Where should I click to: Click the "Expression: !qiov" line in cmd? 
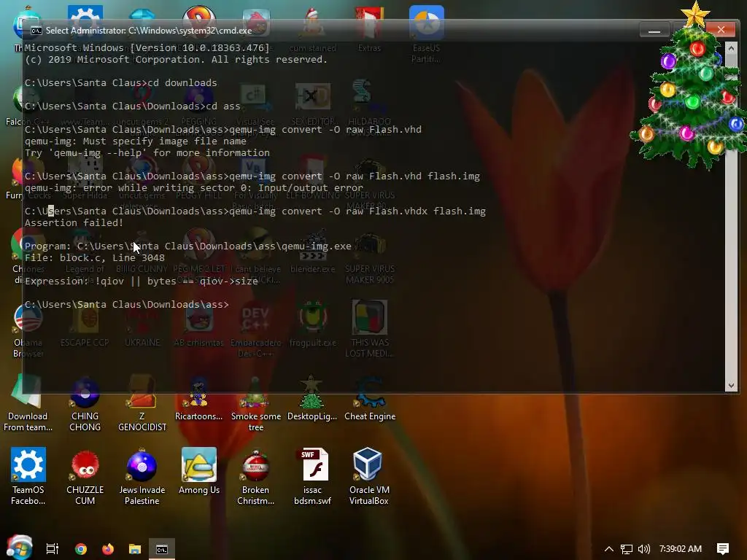coord(142,281)
